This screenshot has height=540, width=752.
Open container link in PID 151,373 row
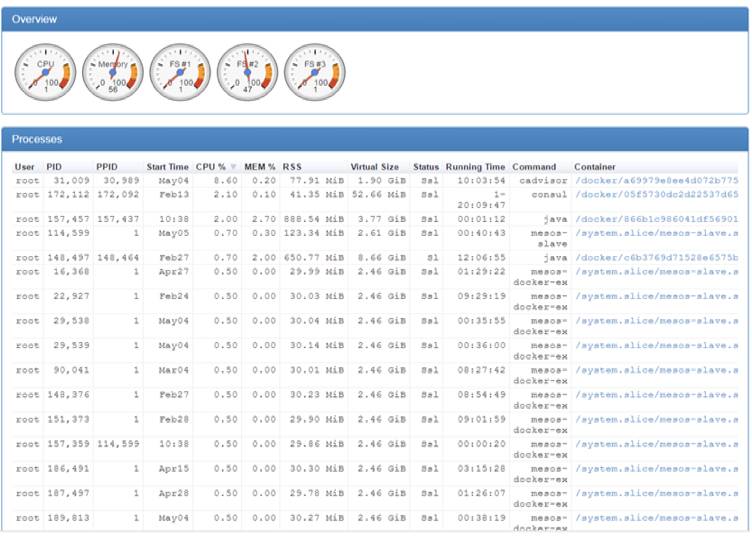[657, 420]
